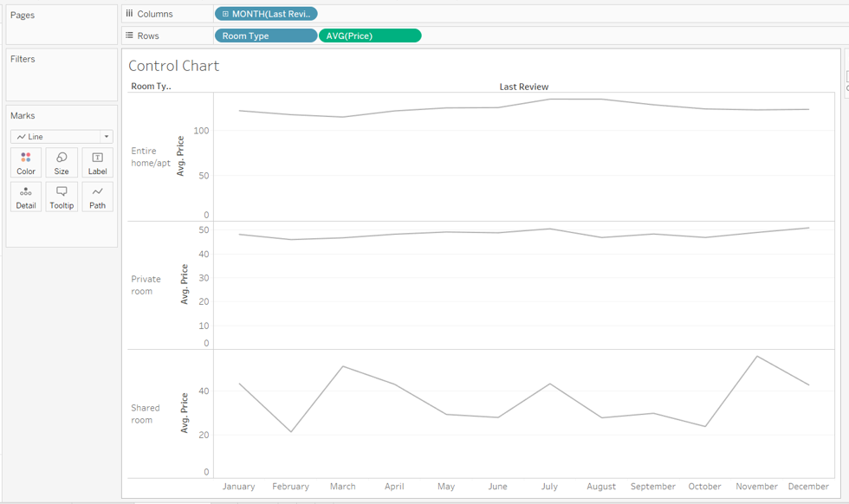Image resolution: width=849 pixels, height=504 pixels.
Task: Open the Tooltip editor icon on Marks card
Action: click(x=61, y=197)
